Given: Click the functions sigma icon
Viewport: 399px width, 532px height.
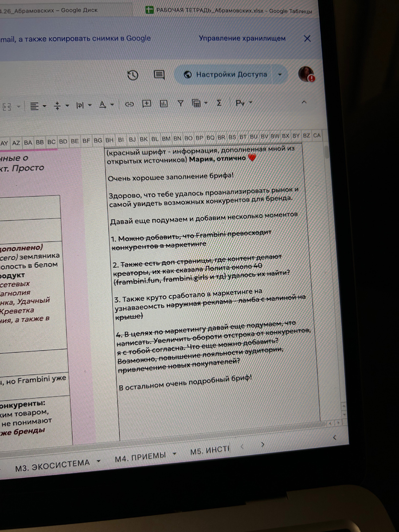Looking at the screenshot, I should [219, 103].
